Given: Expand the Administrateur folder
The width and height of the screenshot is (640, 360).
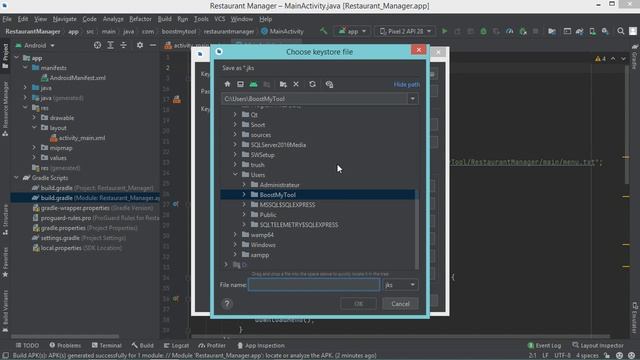Looking at the screenshot, I should tap(244, 185).
